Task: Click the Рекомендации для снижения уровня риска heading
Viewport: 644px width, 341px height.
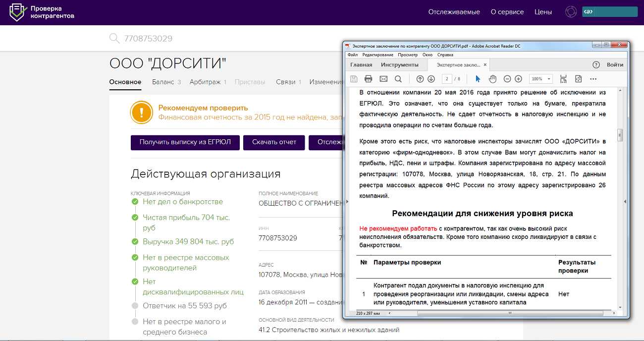Action: click(483, 214)
